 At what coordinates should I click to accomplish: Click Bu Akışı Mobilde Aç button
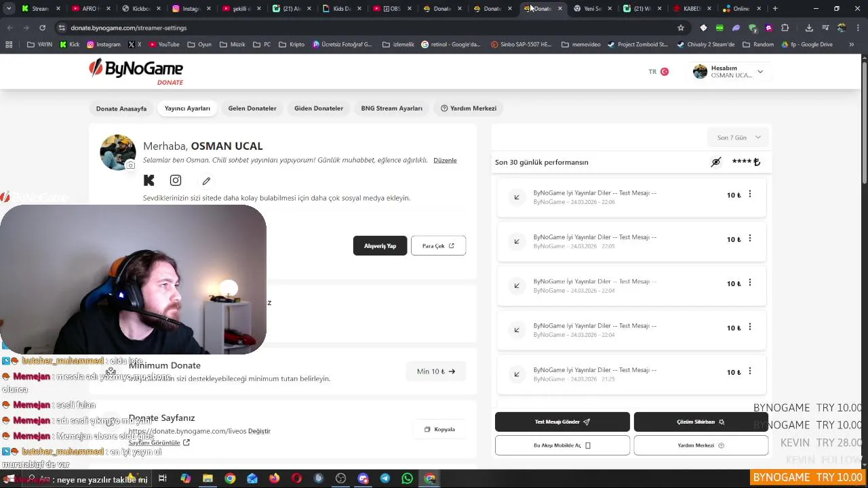click(562, 445)
